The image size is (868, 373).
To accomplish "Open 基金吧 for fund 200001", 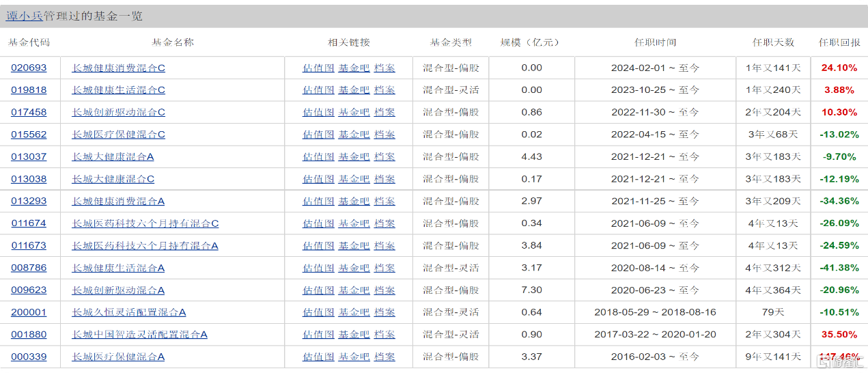I will click(x=354, y=312).
